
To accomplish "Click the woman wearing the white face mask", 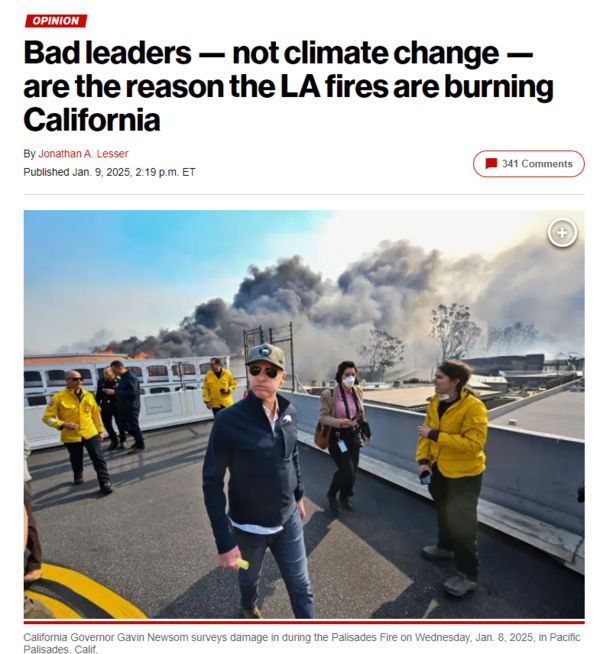I will tap(344, 434).
